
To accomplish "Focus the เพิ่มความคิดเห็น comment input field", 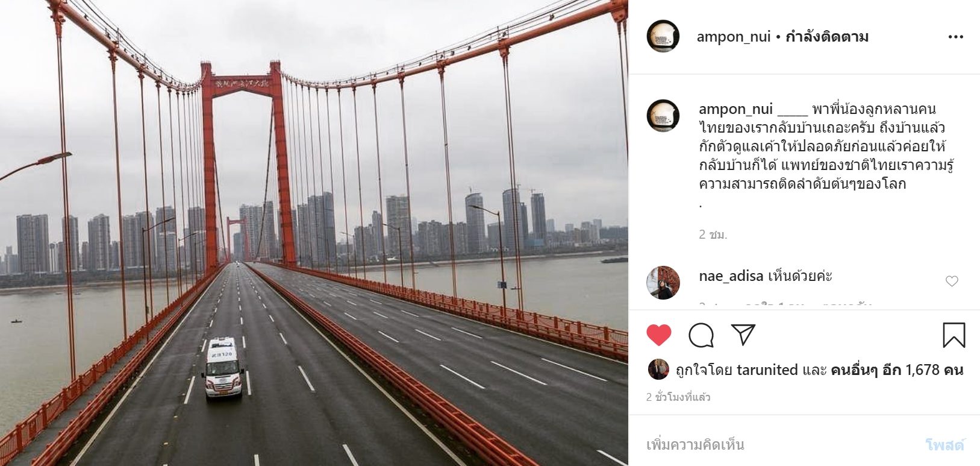I will [x=783, y=445].
